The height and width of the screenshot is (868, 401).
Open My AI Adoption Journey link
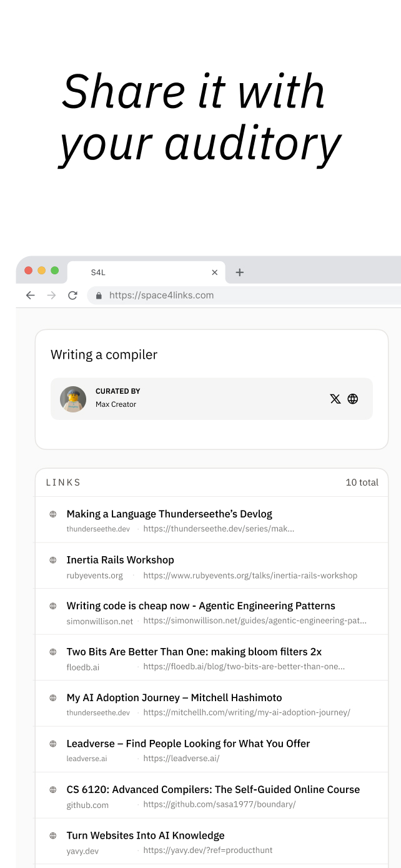click(x=174, y=697)
